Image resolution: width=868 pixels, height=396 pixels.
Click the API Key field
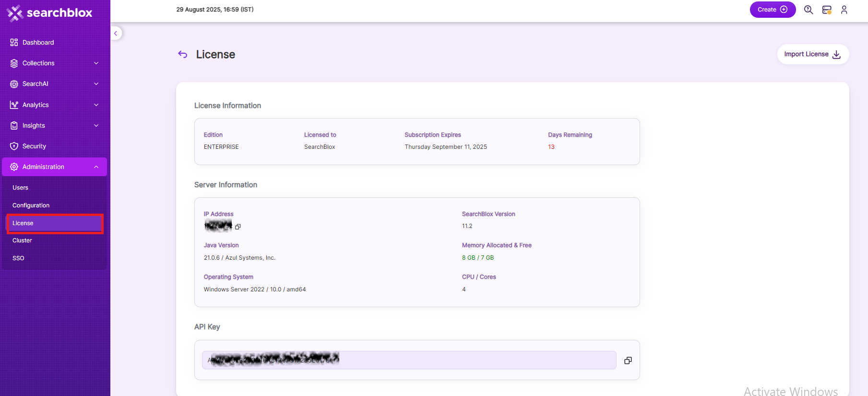(x=409, y=360)
